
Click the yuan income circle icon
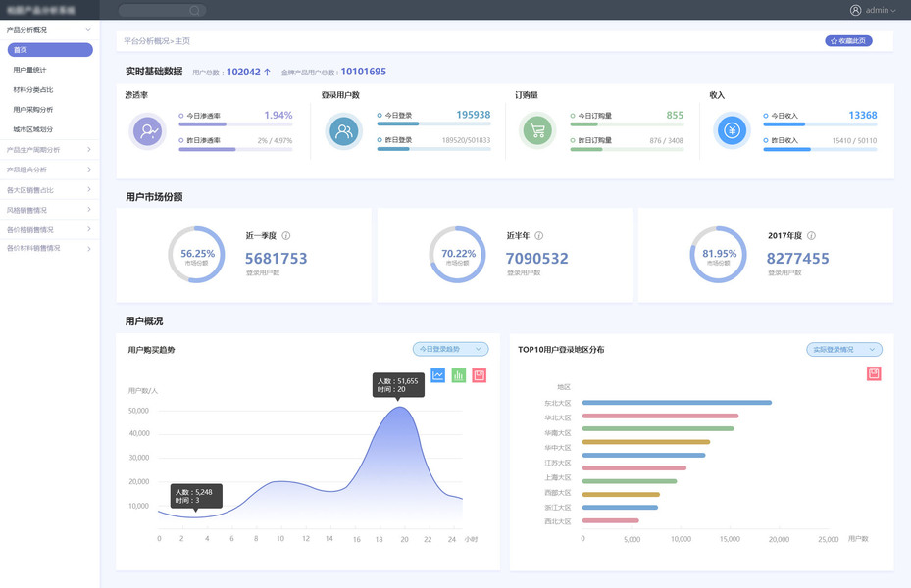click(732, 130)
